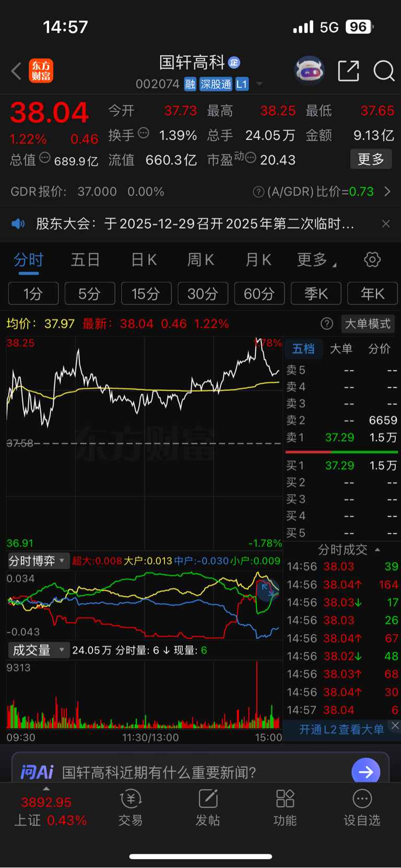Select the 60分 period button
This screenshot has height=868, width=401.
[260, 293]
